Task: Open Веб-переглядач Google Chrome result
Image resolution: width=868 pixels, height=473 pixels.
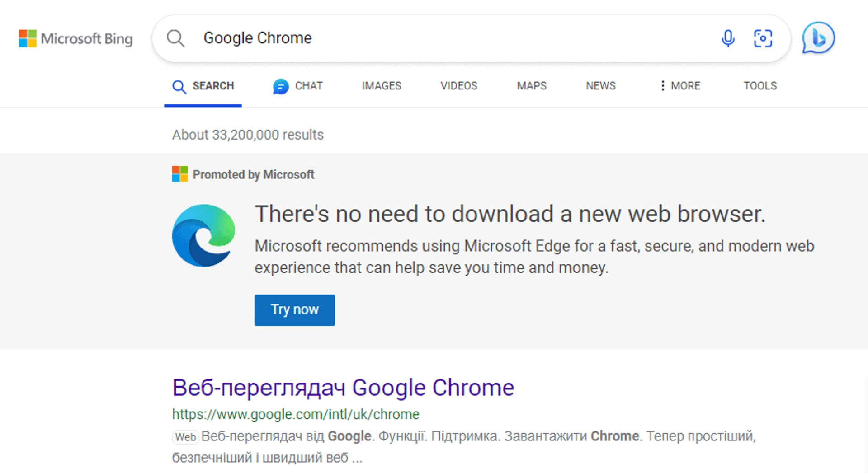Action: [343, 388]
